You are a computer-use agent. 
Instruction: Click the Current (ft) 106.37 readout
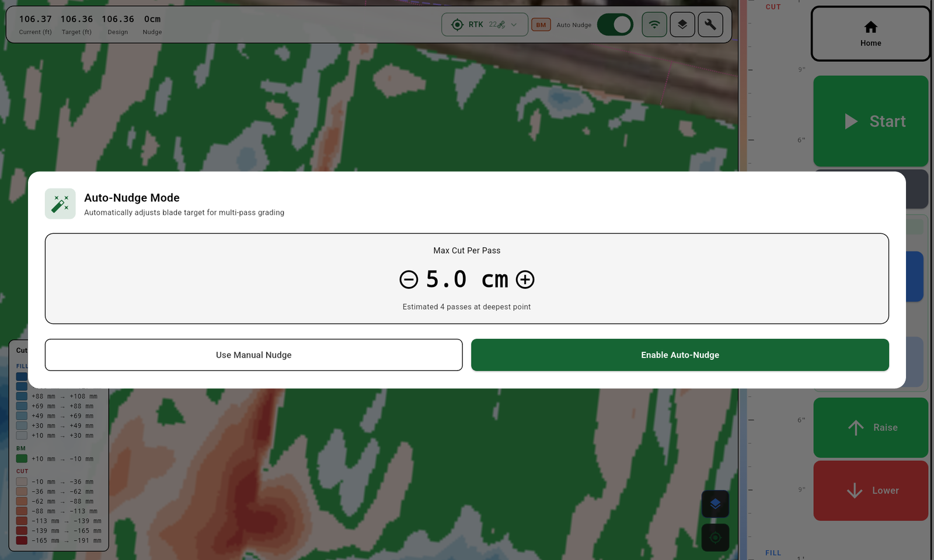[x=35, y=24]
